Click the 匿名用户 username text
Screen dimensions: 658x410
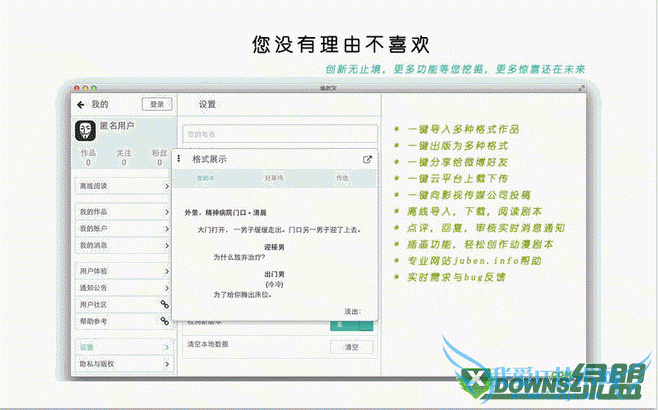117,125
